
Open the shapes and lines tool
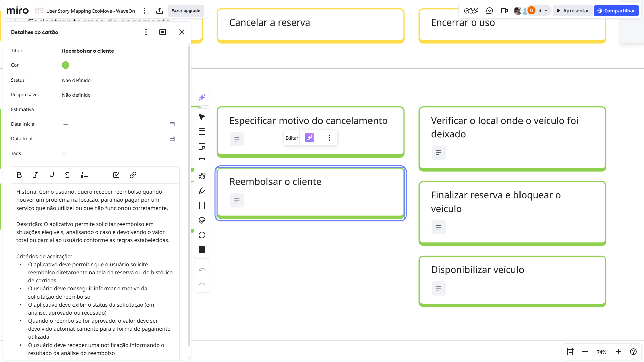tap(202, 176)
